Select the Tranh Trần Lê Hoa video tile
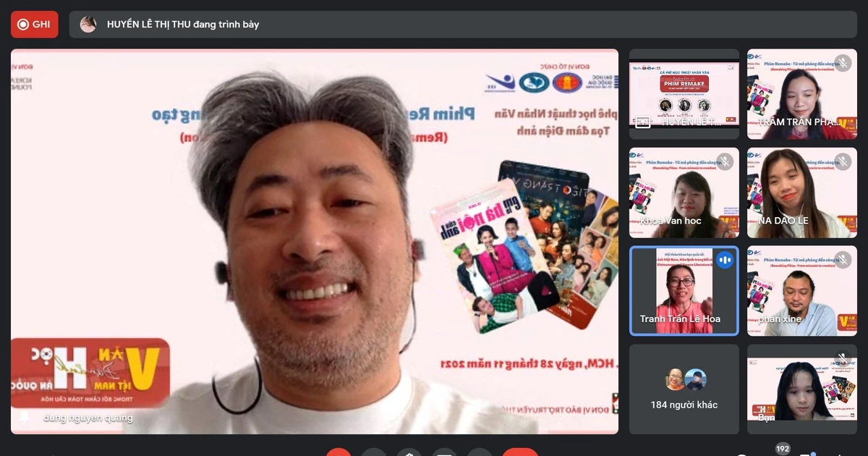 [x=684, y=291]
